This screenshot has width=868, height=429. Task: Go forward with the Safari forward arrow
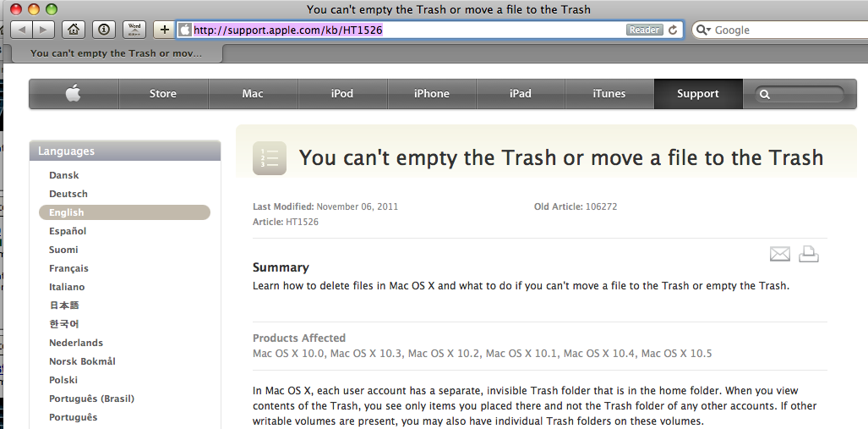pos(43,30)
